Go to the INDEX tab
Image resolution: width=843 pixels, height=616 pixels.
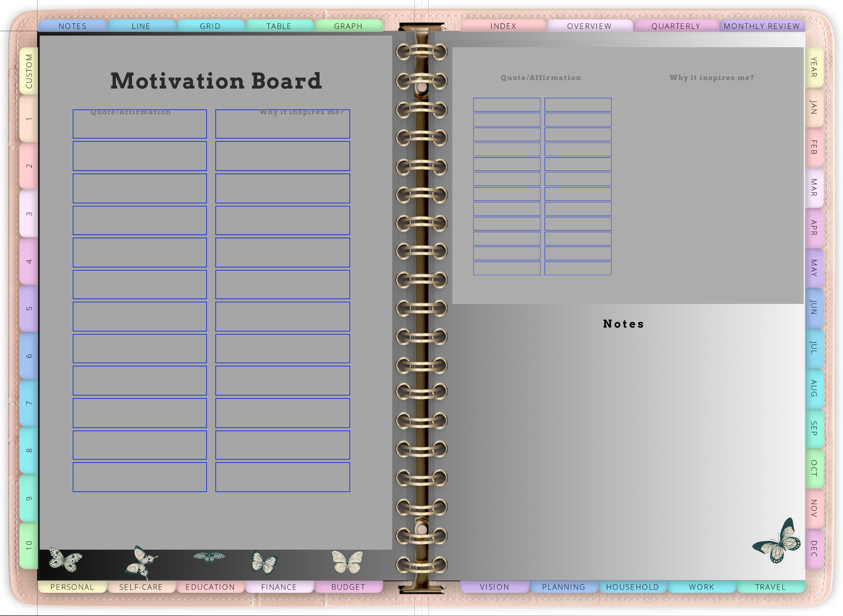503,26
